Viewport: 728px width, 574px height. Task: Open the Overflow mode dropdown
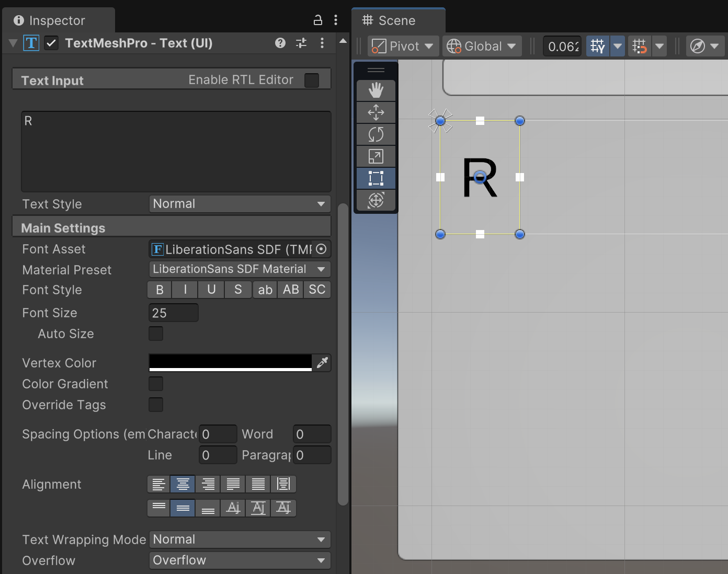(240, 560)
